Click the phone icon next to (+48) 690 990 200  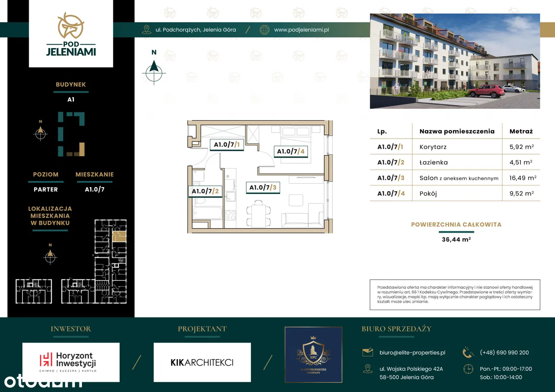[x=468, y=353]
